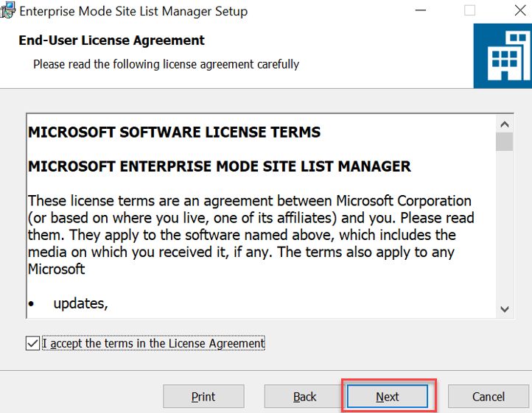The width and height of the screenshot is (532, 413).
Task: Click the greyed-out maximize button
Action: (469, 10)
